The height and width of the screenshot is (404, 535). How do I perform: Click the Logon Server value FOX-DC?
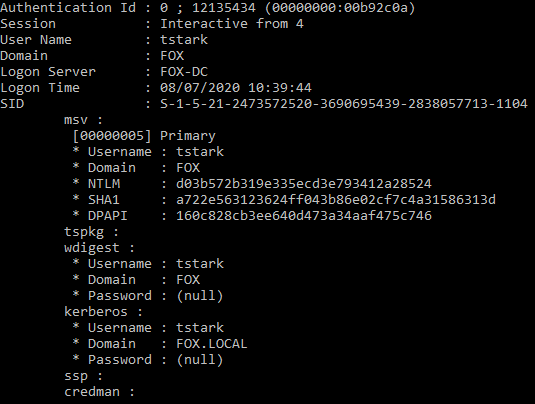[x=184, y=72]
